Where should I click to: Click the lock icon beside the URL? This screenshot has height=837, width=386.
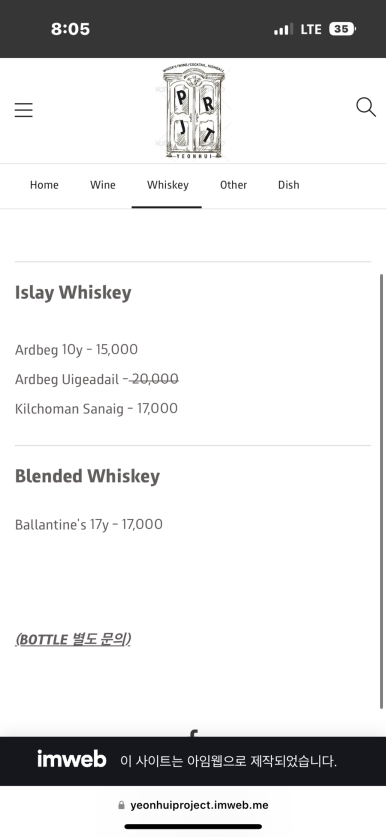(x=121, y=805)
